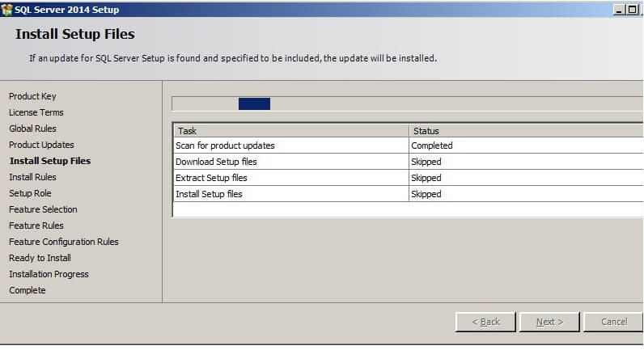Click the update description text under the heading
The width and height of the screenshot is (644, 350).
pyautogui.click(x=233, y=59)
